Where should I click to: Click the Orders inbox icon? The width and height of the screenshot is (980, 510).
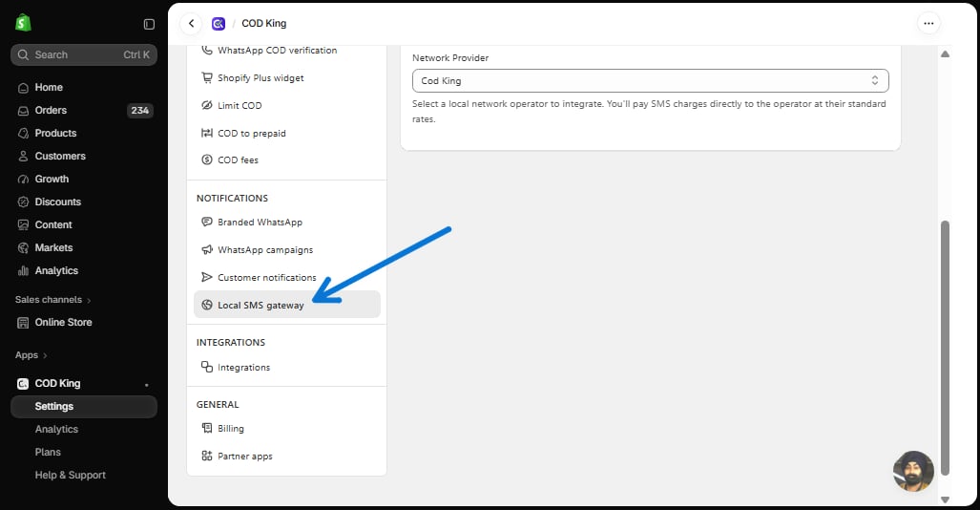tap(23, 111)
